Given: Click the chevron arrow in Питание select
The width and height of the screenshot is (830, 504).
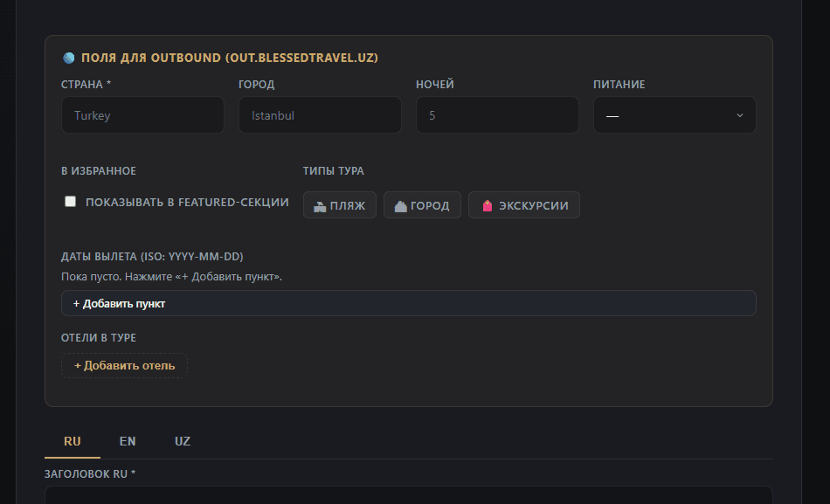Looking at the screenshot, I should click(740, 115).
